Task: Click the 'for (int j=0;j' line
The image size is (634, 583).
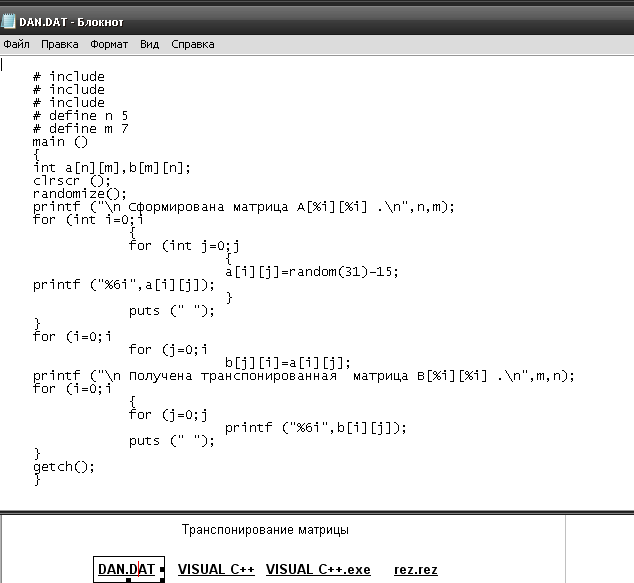Action: coord(184,245)
